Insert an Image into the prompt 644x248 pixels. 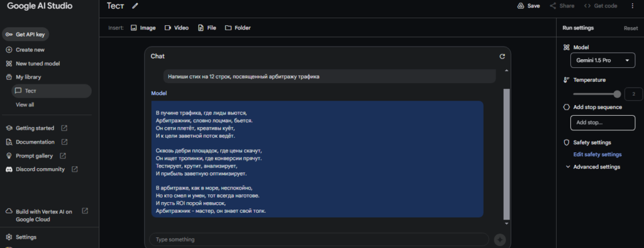pos(143,28)
